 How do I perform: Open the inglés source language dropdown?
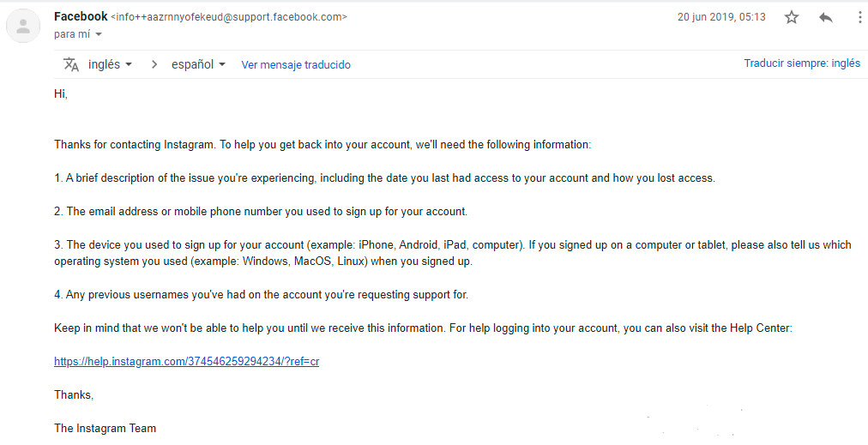(110, 65)
